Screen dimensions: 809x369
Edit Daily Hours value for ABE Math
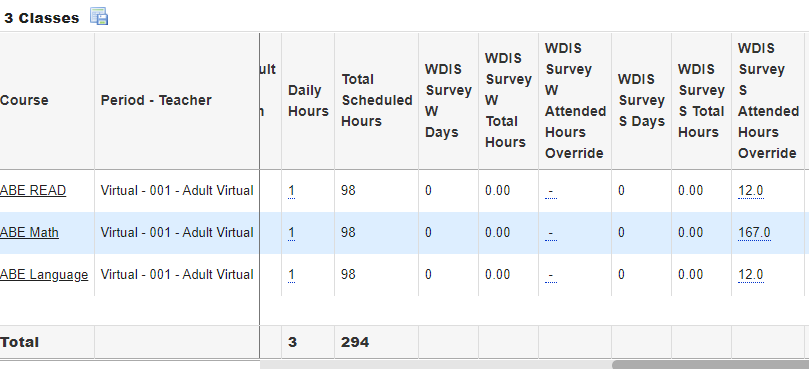pyautogui.click(x=292, y=233)
